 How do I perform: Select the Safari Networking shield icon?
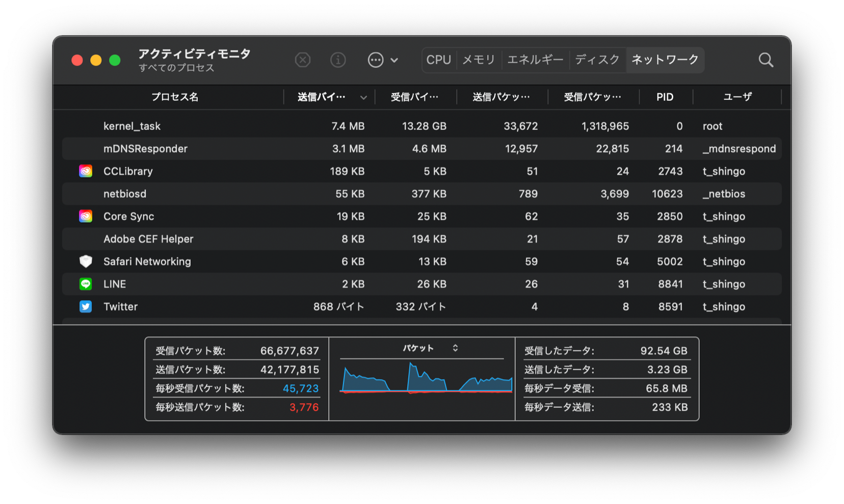click(x=86, y=261)
